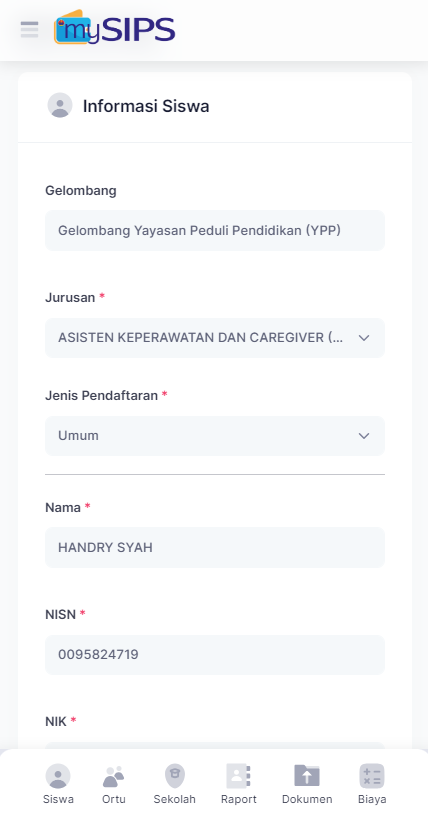Click the Gelombang field
The height and width of the screenshot is (815, 428).
(x=215, y=230)
